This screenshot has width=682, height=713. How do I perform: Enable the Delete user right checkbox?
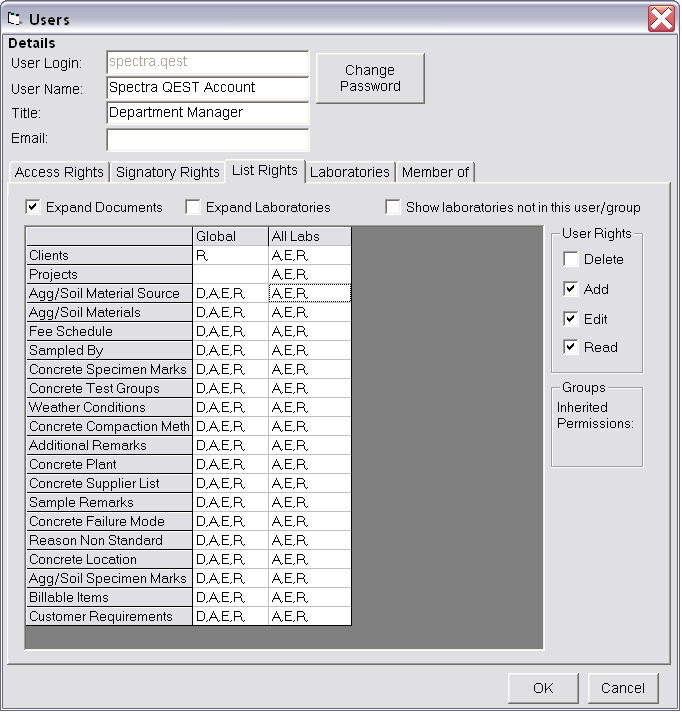pyautogui.click(x=570, y=260)
